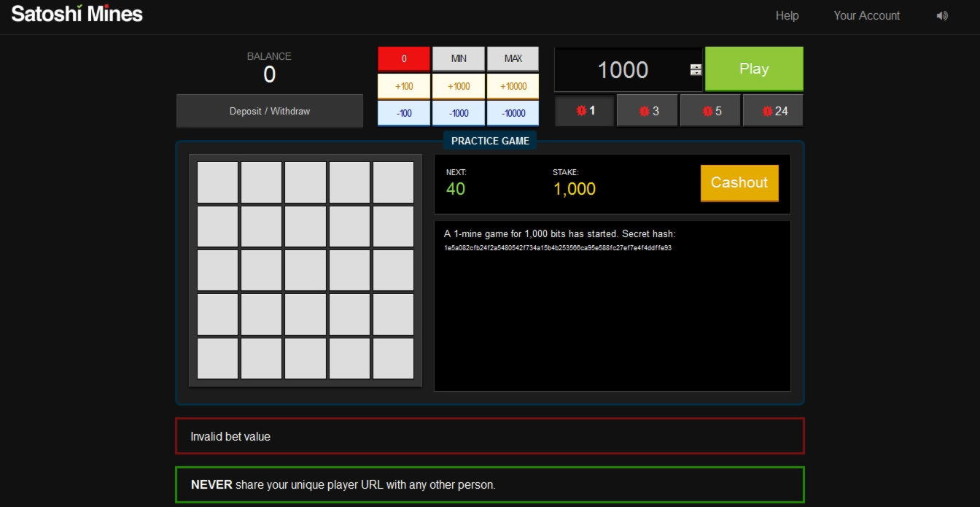Screen dimensions: 980x507
Task: Reveal first tile in the third row
Action: click(217, 270)
